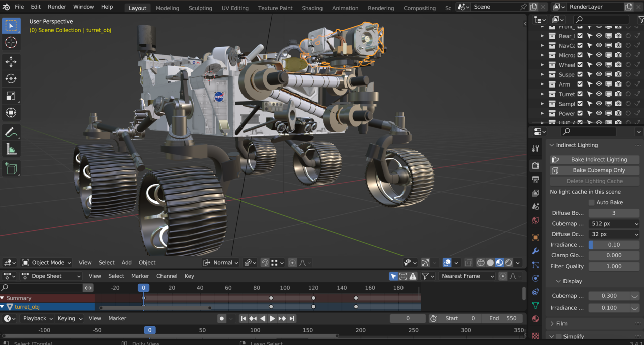Open the Modifiers properties tab
Image resolution: width=644 pixels, height=345 pixels.
(535, 251)
